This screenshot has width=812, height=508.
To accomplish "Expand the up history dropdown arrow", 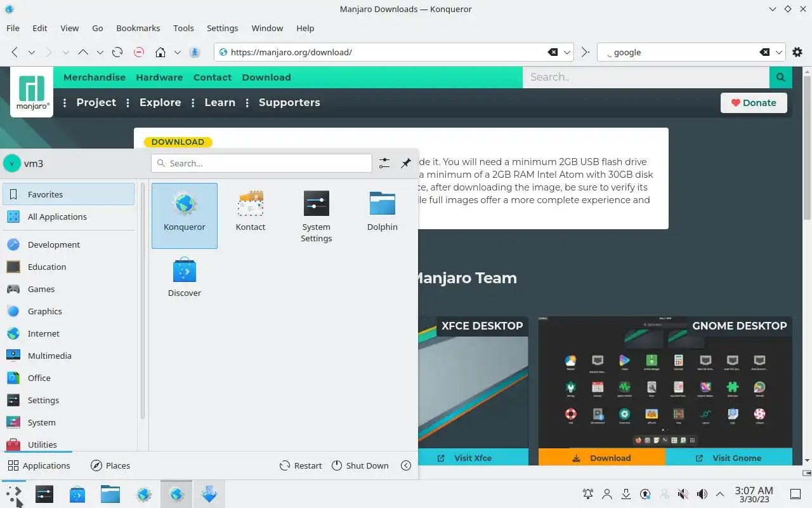I will coord(100,52).
